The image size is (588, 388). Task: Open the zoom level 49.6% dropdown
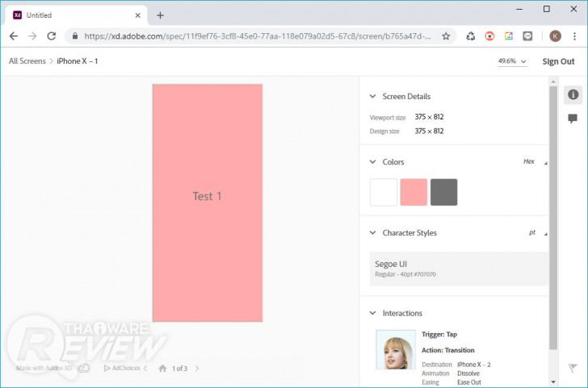(x=512, y=61)
